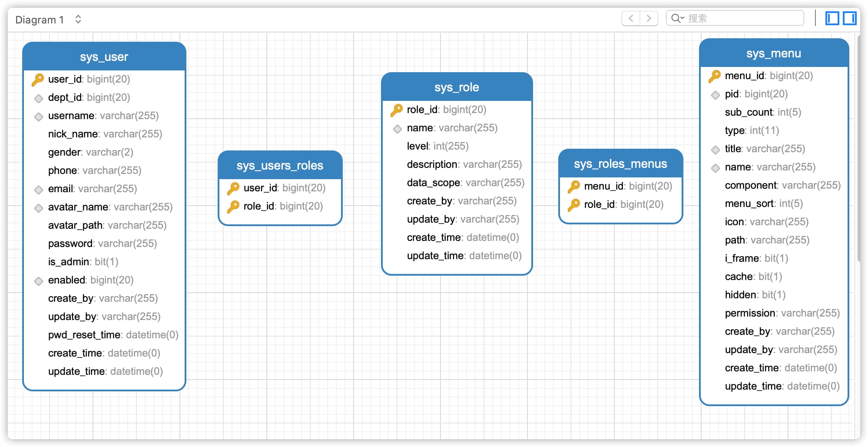The height and width of the screenshot is (447, 868).
Task: Select the icon: varchar(255) field
Action: coord(767,222)
